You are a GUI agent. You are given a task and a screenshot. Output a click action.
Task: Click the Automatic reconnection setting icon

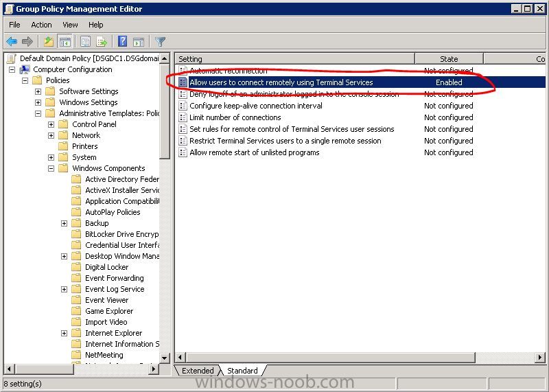(x=183, y=71)
